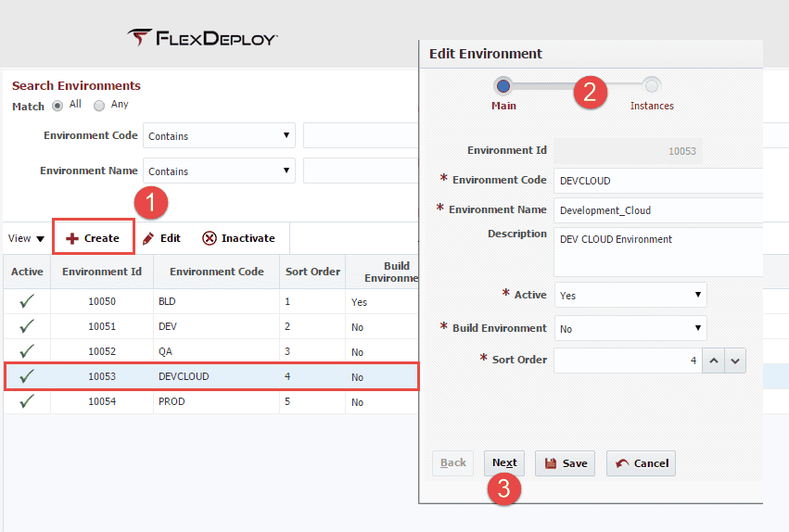The width and height of the screenshot is (789, 532).
Task: Open the Build Environment No dropdown
Action: tap(630, 328)
